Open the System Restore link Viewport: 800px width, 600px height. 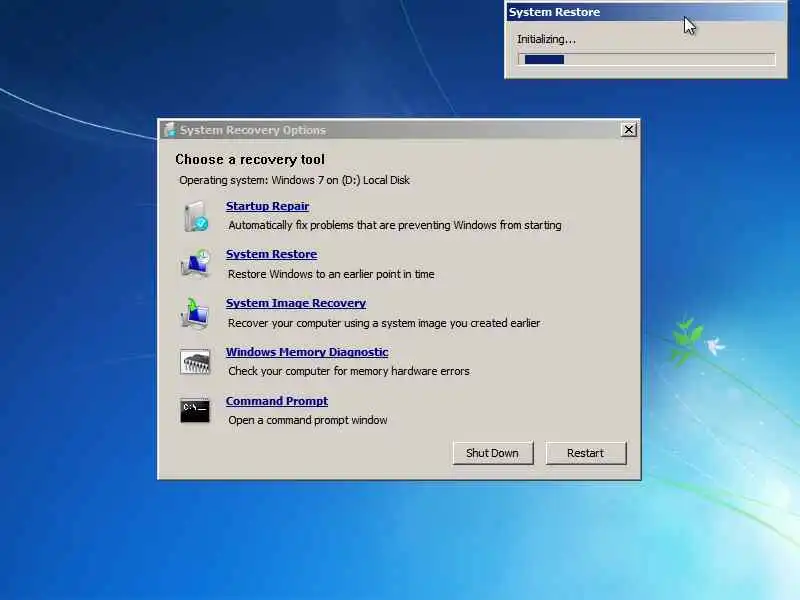pos(271,254)
